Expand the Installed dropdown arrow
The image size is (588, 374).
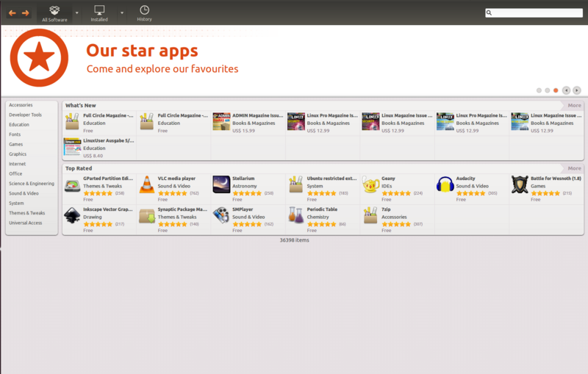(122, 13)
